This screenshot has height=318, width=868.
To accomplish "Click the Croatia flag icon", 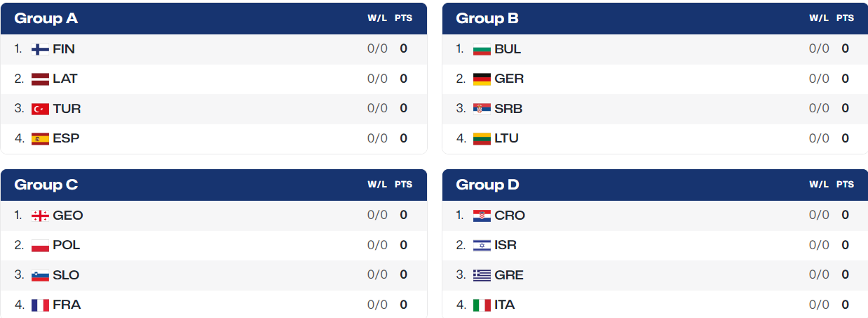I will click(482, 216).
